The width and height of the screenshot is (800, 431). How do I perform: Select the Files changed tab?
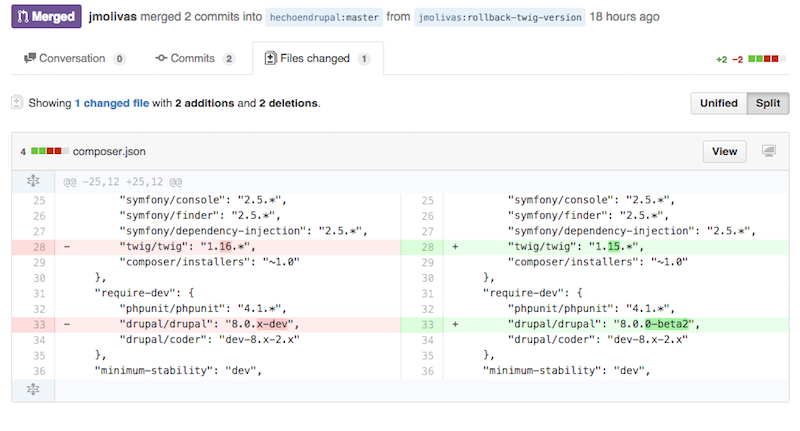[318, 59]
